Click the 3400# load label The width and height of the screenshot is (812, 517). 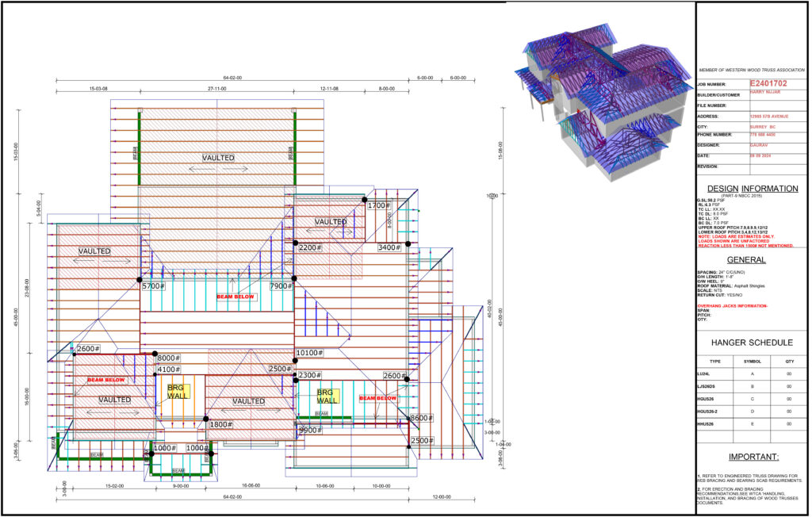[389, 247]
